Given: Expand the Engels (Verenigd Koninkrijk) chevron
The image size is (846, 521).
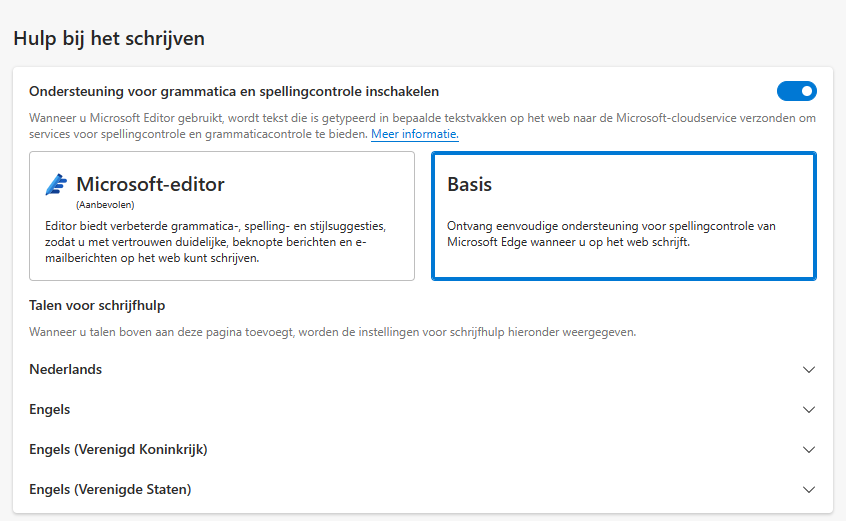Looking at the screenshot, I should pos(808,449).
